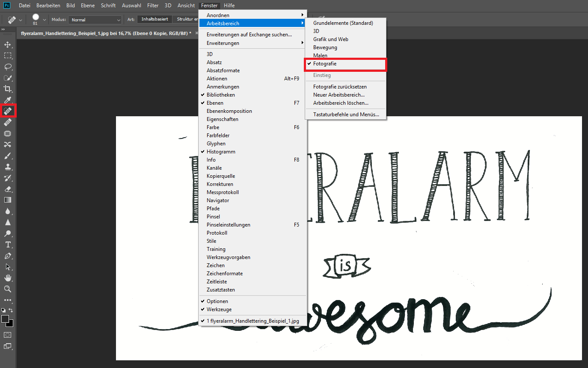Pick the Eyedropper tool
Screen dimensions: 588x368
[8, 100]
